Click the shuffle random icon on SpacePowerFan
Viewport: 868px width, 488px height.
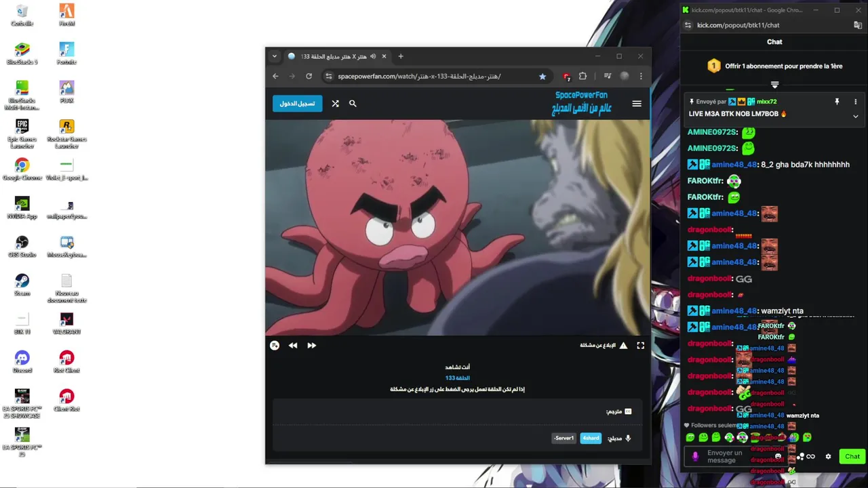click(x=335, y=104)
